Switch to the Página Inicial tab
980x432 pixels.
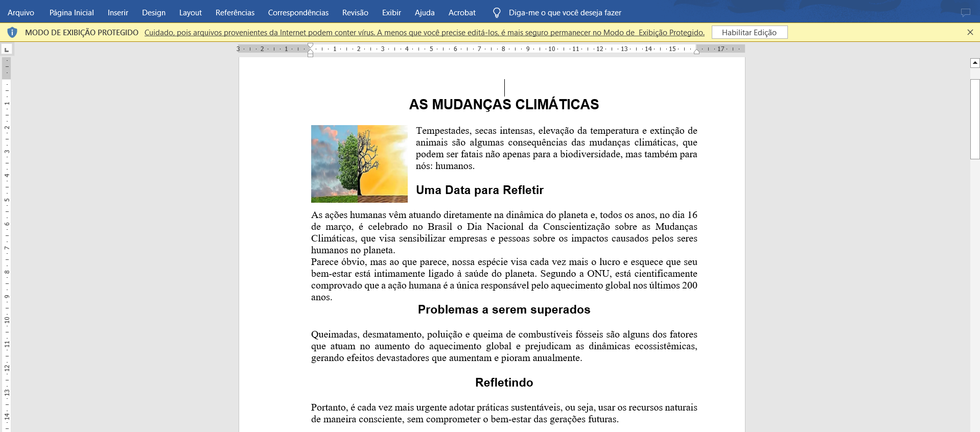click(72, 12)
